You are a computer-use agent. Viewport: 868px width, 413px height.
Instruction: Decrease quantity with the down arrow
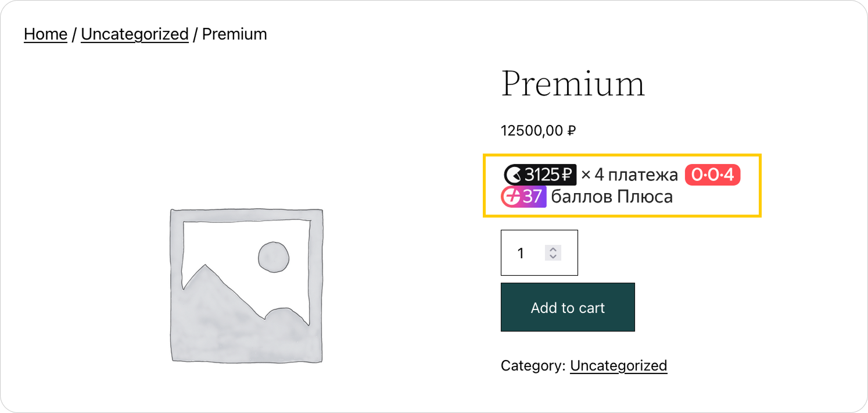tap(553, 256)
